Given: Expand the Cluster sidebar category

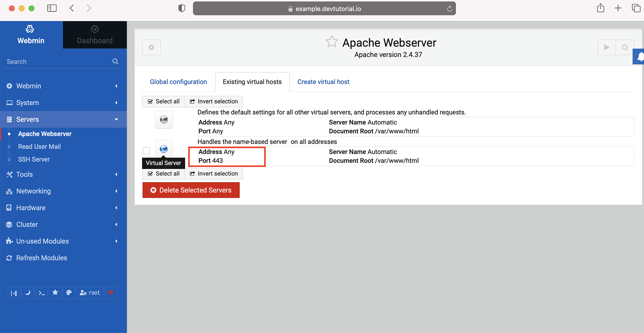Looking at the screenshot, I should 63,225.
